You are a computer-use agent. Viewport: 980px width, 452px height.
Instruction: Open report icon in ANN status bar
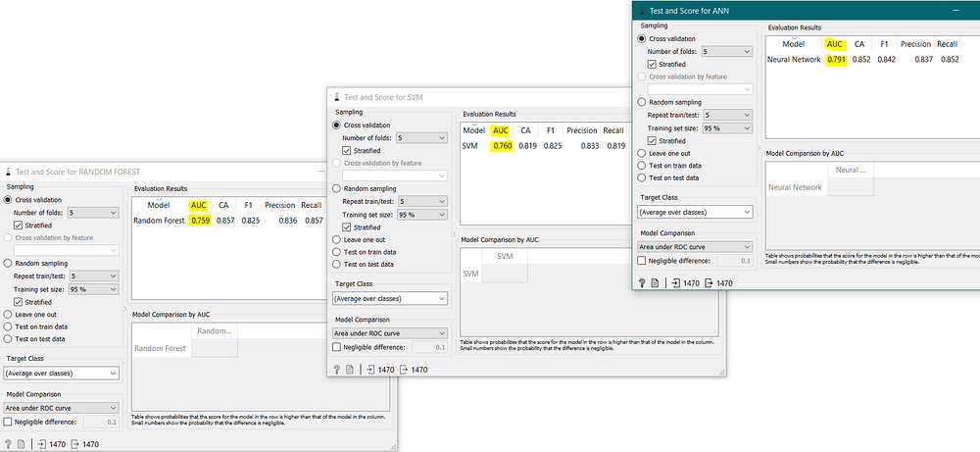pyautogui.click(x=655, y=283)
